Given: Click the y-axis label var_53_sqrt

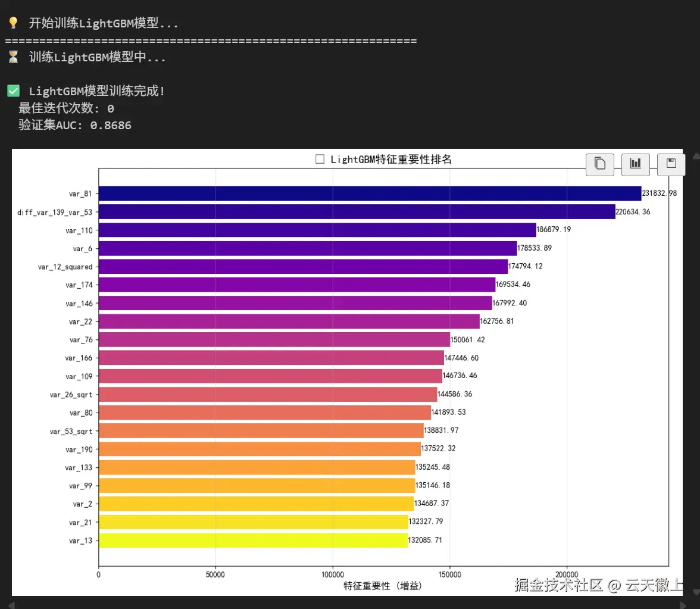Looking at the screenshot, I should pos(71,431).
